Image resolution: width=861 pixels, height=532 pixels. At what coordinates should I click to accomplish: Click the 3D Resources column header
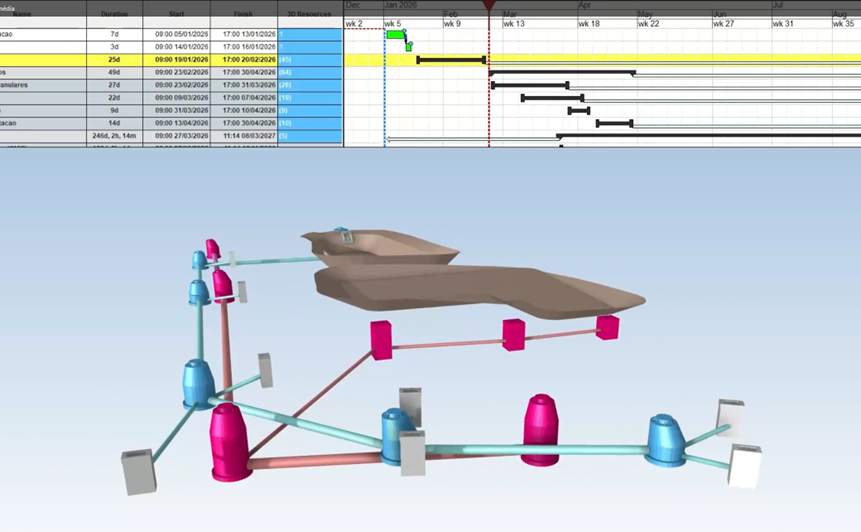pyautogui.click(x=310, y=14)
